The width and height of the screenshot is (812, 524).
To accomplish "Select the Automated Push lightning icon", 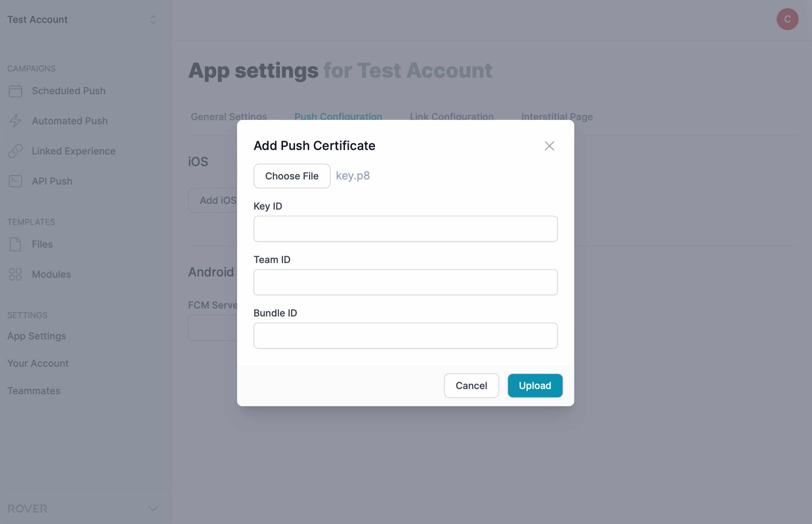I will click(15, 121).
